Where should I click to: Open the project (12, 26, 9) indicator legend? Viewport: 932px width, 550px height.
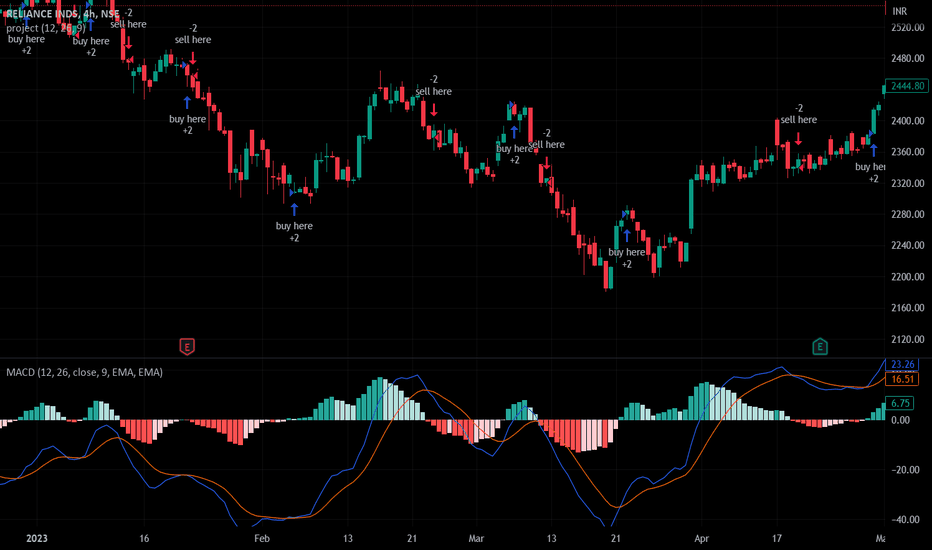click(46, 28)
